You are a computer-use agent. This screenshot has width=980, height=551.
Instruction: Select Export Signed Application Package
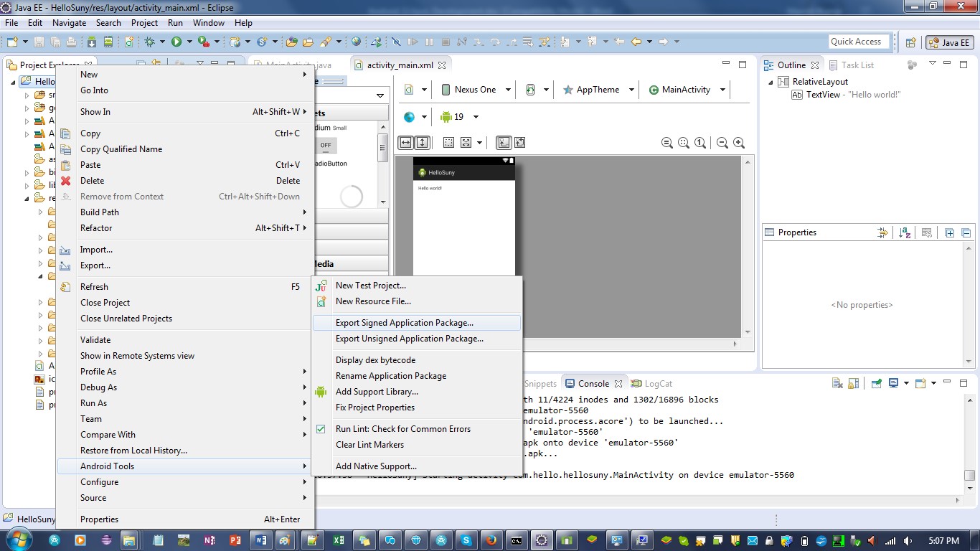[x=417, y=323]
